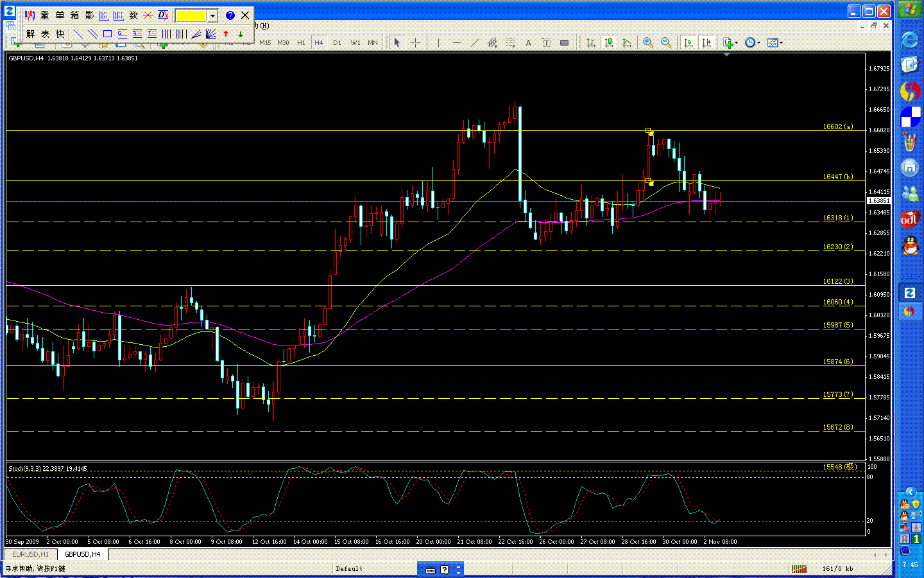This screenshot has width=924, height=578.
Task: Click the 解 button in the floating toolbar
Action: click(30, 34)
